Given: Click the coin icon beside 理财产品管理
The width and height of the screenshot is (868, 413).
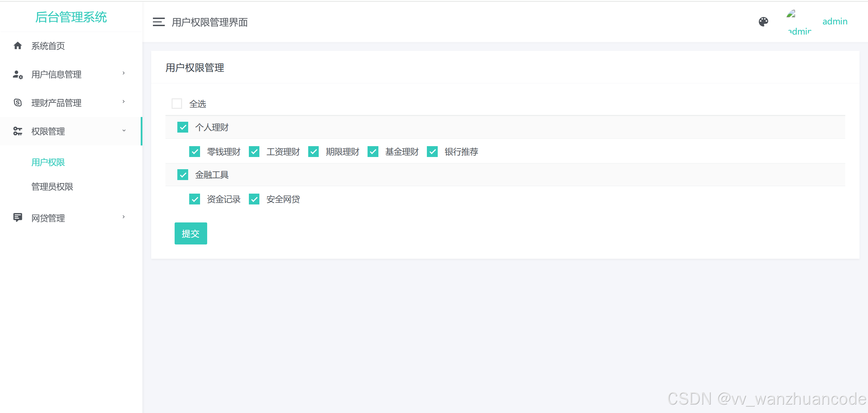Looking at the screenshot, I should [x=18, y=102].
